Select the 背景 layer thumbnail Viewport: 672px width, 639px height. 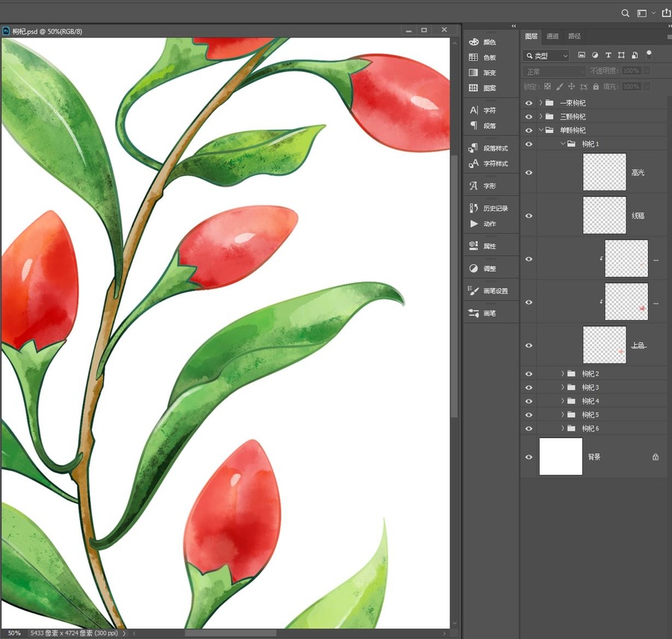(x=561, y=456)
